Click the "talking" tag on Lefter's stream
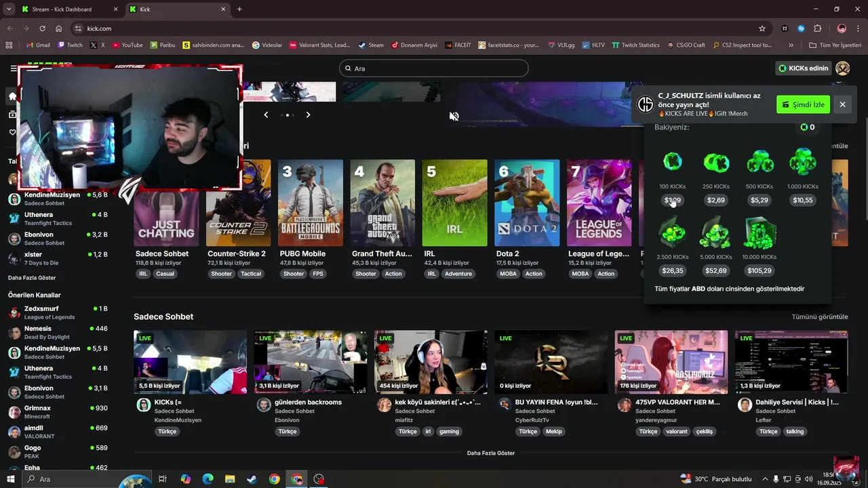This screenshot has height=488, width=868. 795,431
